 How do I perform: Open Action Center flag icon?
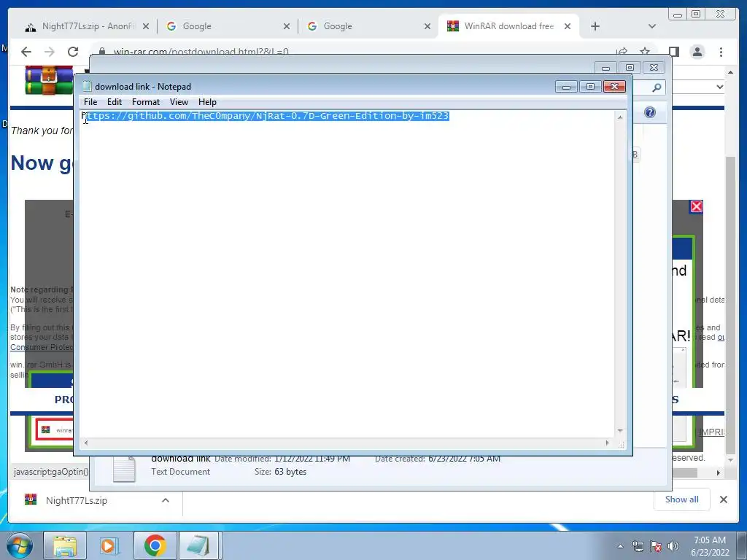[x=656, y=546]
